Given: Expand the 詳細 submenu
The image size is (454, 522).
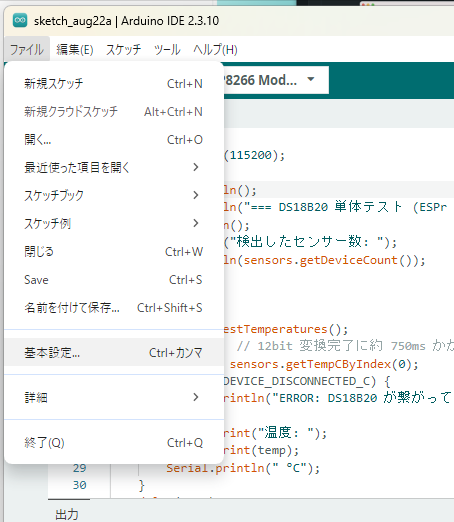Looking at the screenshot, I should [114, 397].
